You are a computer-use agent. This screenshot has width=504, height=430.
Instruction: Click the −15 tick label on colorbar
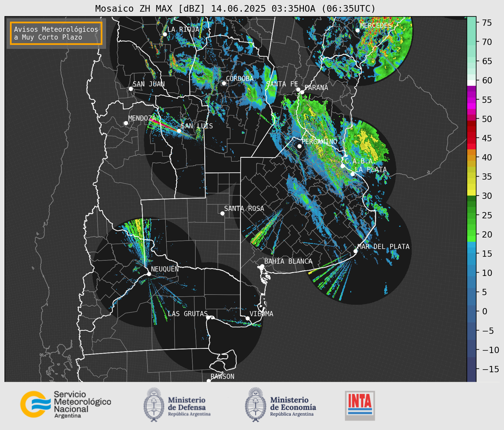click(x=490, y=369)
